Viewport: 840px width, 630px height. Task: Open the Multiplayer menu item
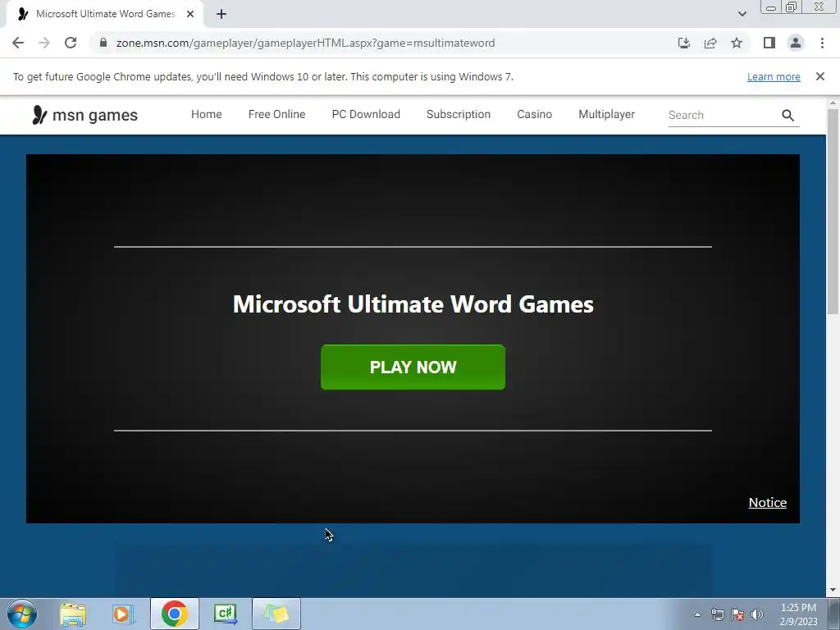click(x=606, y=114)
